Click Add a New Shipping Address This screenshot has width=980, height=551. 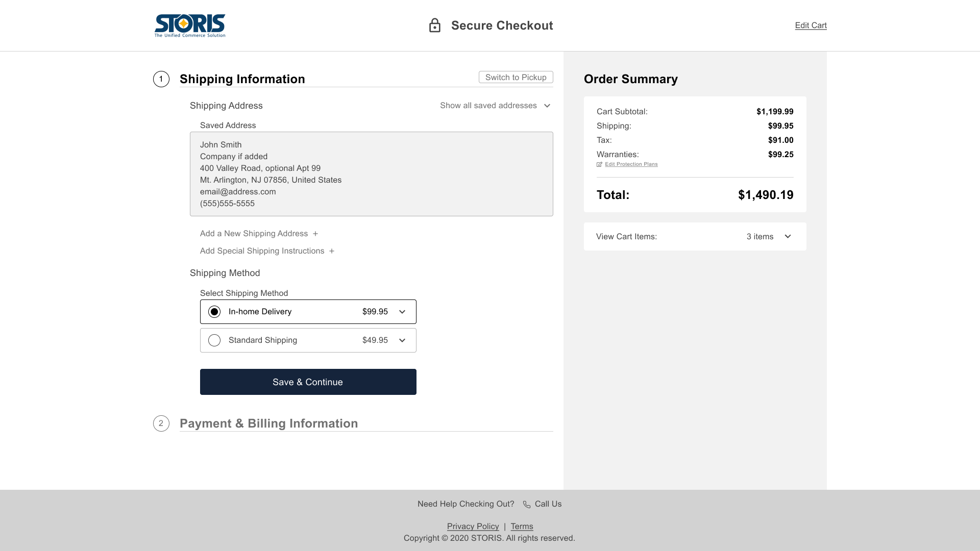[254, 234]
